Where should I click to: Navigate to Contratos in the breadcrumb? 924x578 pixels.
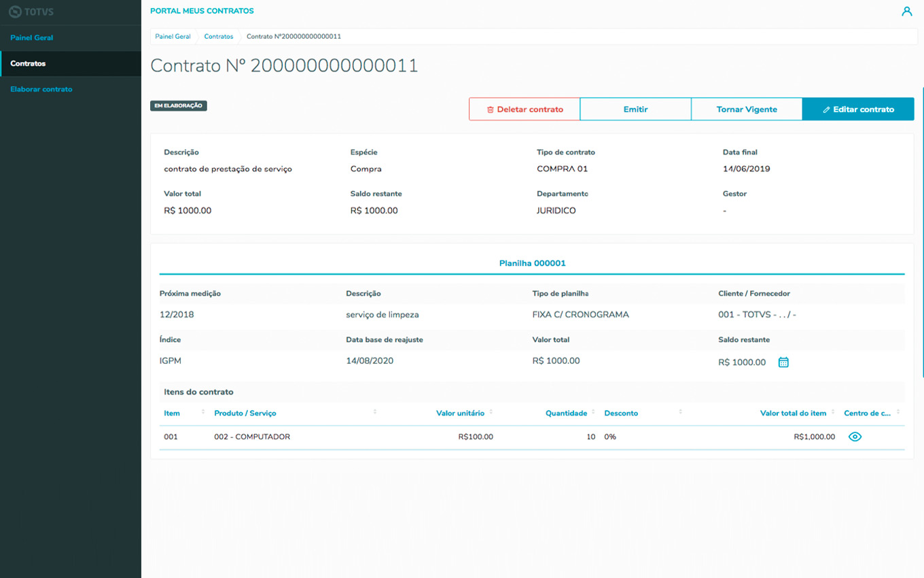click(x=218, y=37)
